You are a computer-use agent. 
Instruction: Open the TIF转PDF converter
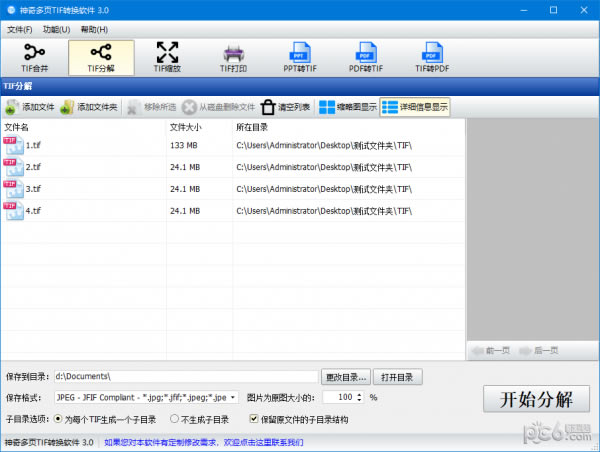432,58
